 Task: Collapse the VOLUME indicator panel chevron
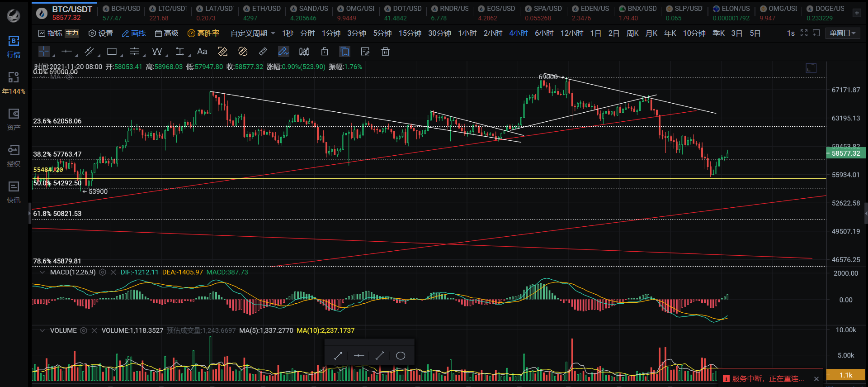click(x=42, y=330)
